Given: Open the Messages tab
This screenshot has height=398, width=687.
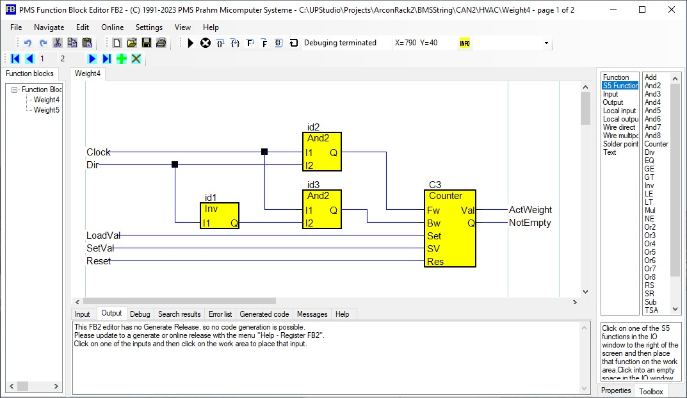Looking at the screenshot, I should tap(312, 314).
